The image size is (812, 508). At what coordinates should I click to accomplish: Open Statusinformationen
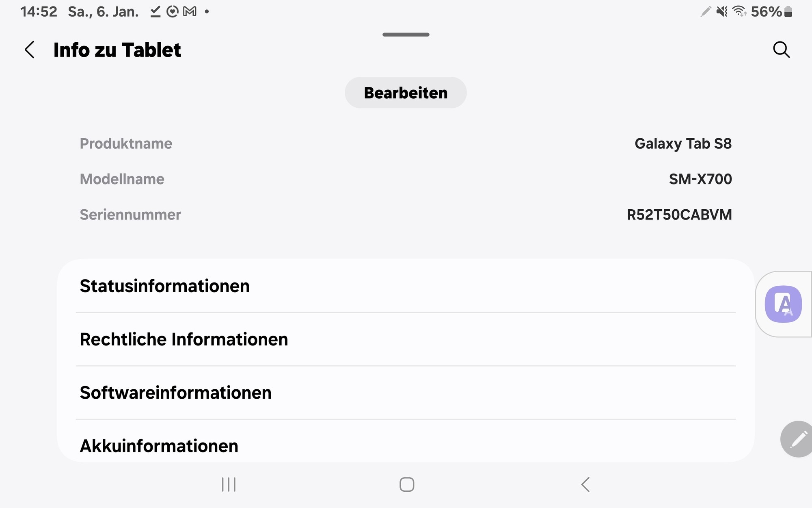point(406,286)
